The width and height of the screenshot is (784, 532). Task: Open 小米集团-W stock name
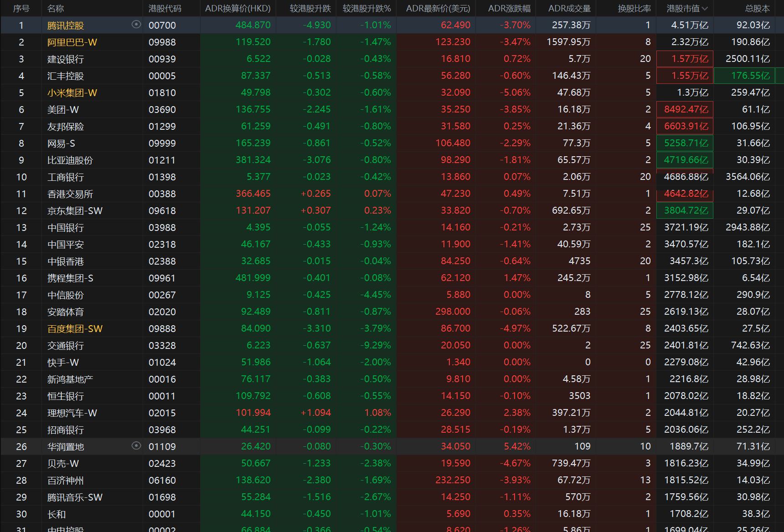(72, 93)
